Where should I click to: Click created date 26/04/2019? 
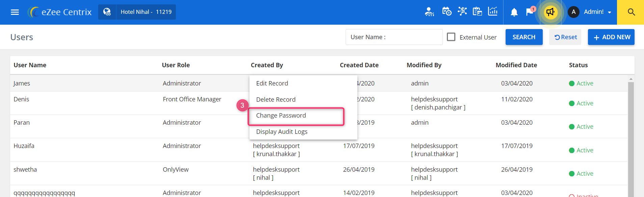pos(359,169)
